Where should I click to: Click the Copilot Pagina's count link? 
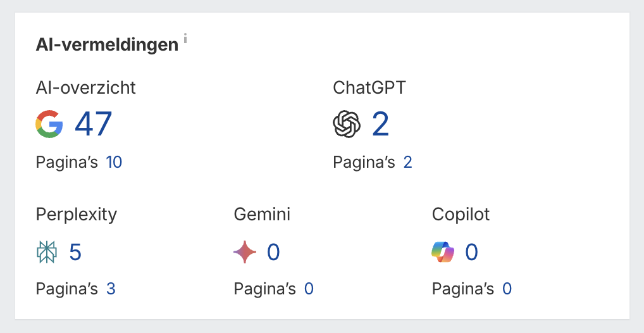pos(507,289)
